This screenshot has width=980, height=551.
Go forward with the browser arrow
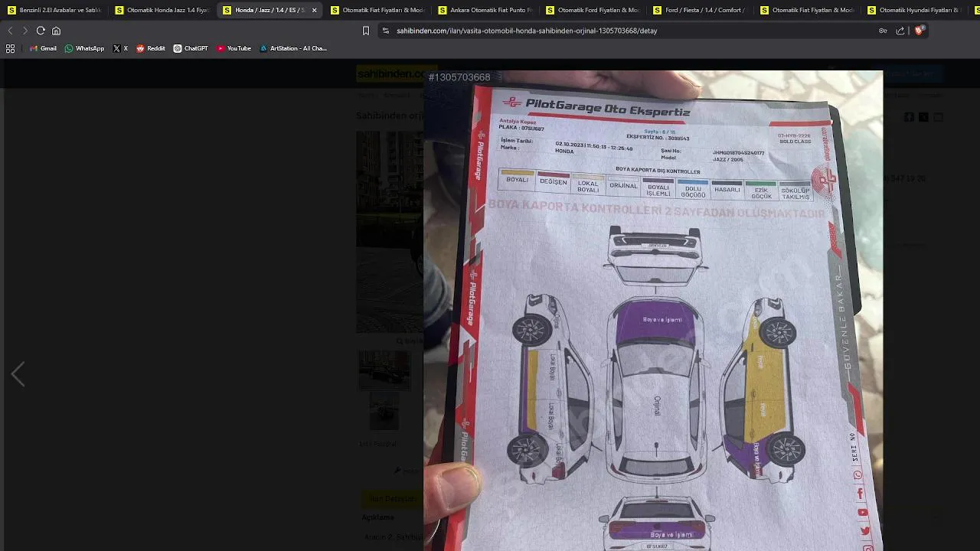[x=25, y=31]
